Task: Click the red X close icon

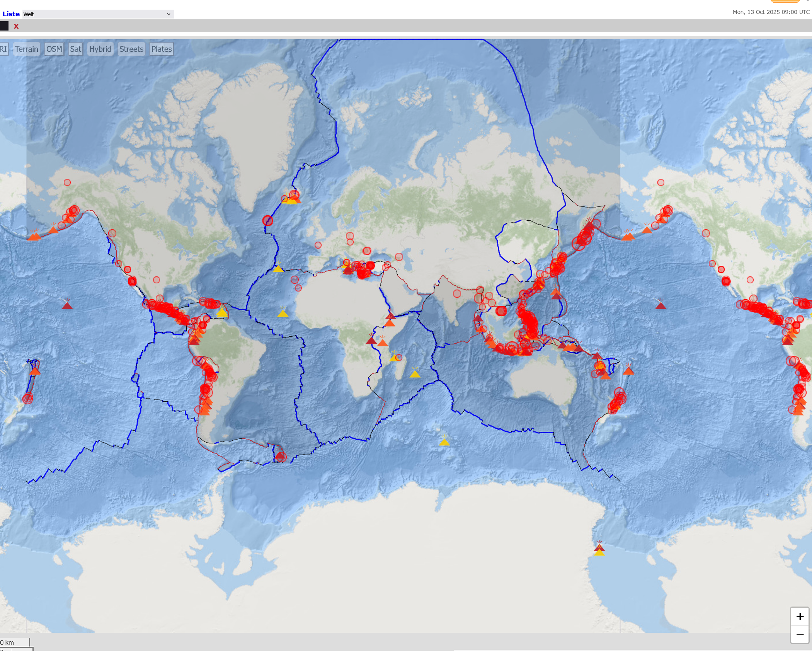Action: pos(16,26)
